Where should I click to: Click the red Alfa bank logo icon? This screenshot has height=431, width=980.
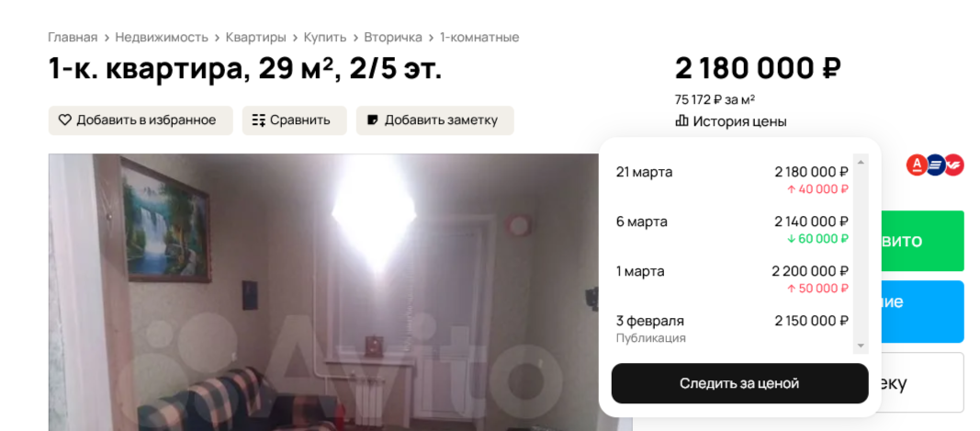coord(917,165)
